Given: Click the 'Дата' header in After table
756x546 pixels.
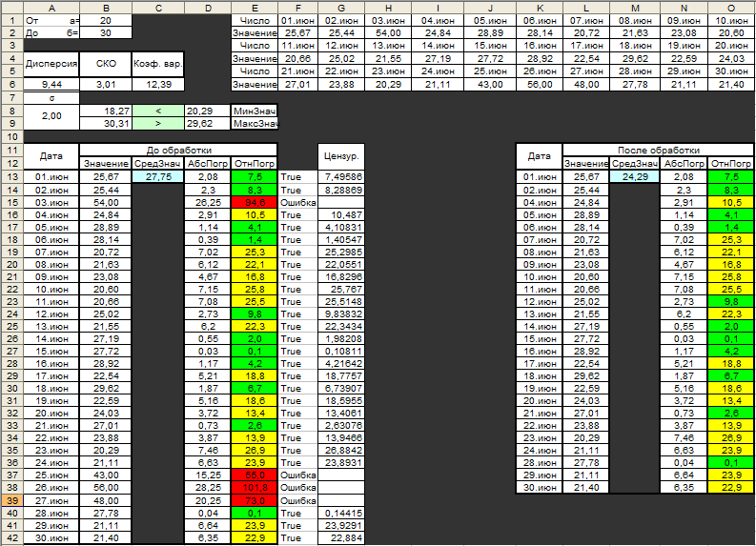Looking at the screenshot, I should 540,156.
